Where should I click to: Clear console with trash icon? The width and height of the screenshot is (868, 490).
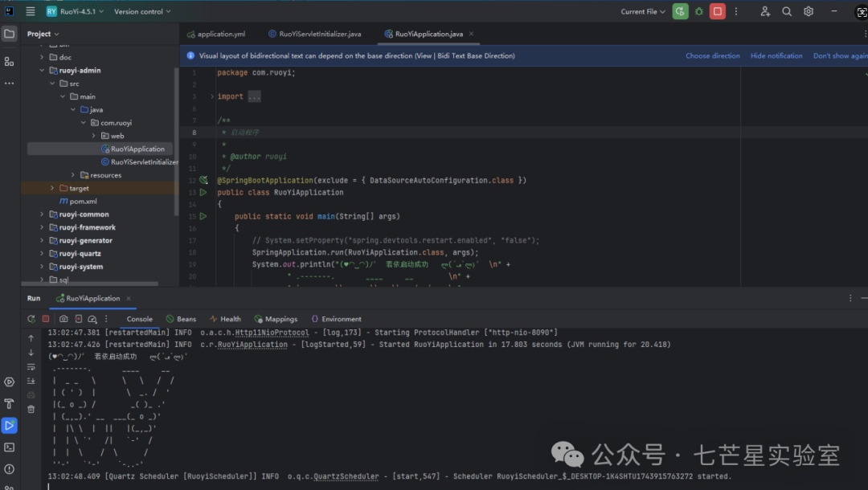(x=31, y=409)
